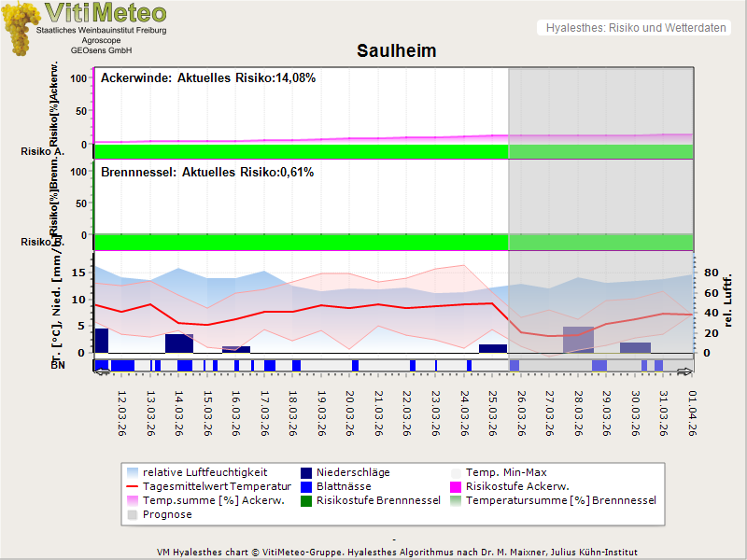Click the right timeline scroll arrow
The height and width of the screenshot is (560, 747).
click(x=685, y=371)
